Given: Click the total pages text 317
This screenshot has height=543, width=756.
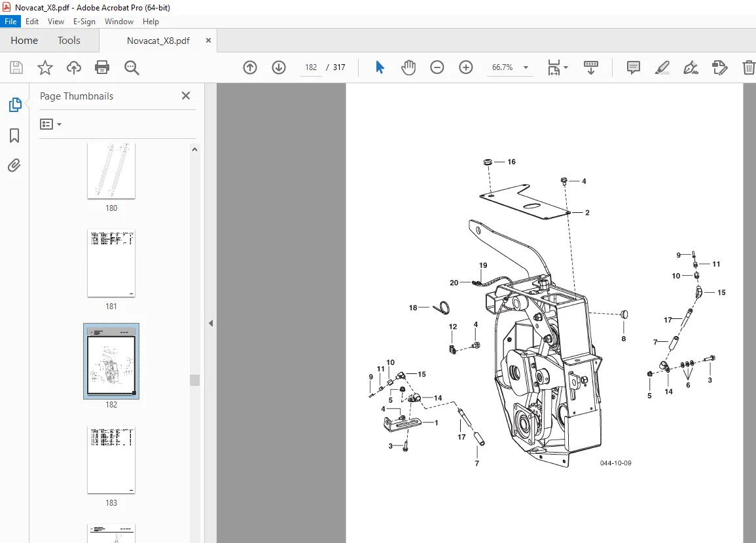Looking at the screenshot, I should [x=339, y=67].
